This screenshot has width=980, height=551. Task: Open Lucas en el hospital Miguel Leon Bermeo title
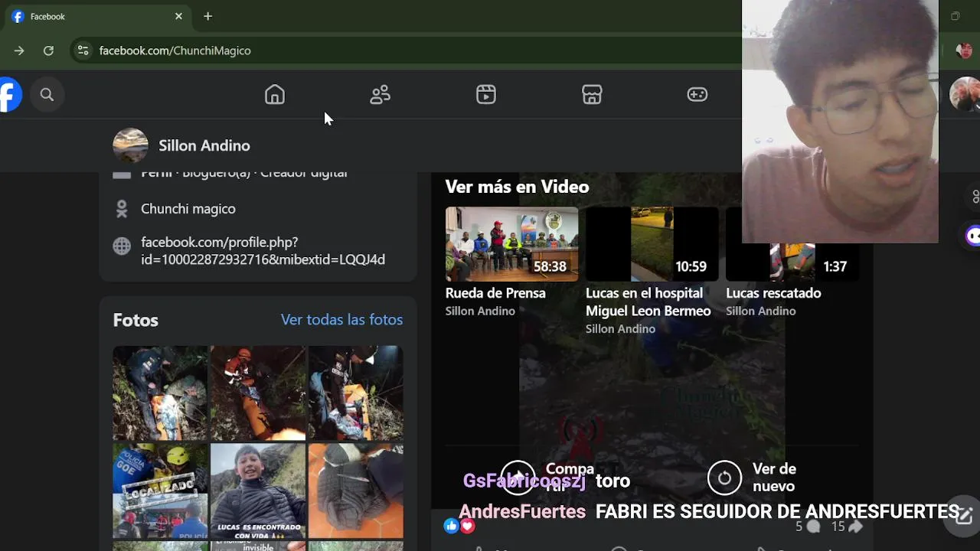tap(648, 302)
